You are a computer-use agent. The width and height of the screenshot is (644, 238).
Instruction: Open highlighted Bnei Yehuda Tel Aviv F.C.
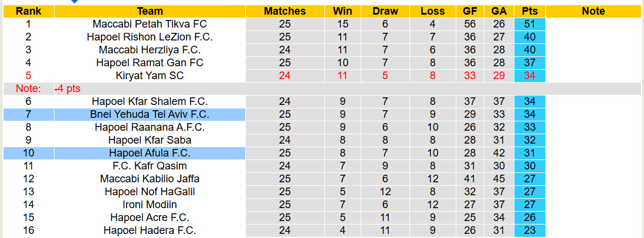click(150, 114)
